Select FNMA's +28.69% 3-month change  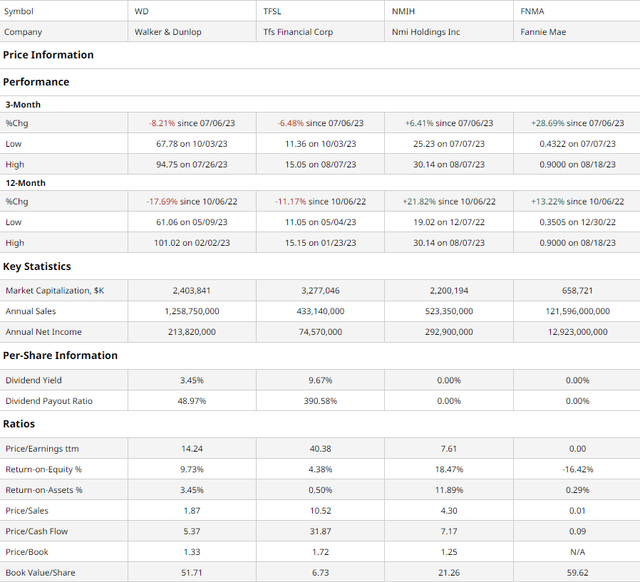coord(548,123)
